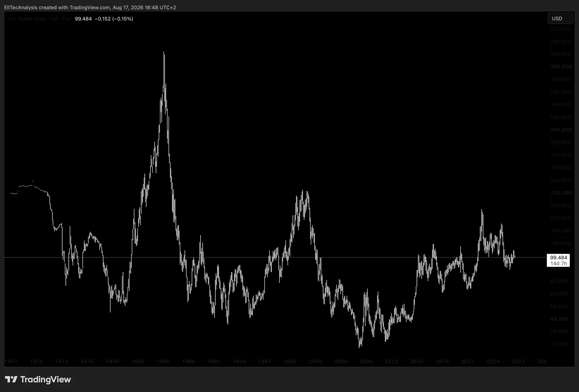This screenshot has width=579, height=392.
Task: Click the 1997 label on the time axis
Action: [265, 361]
